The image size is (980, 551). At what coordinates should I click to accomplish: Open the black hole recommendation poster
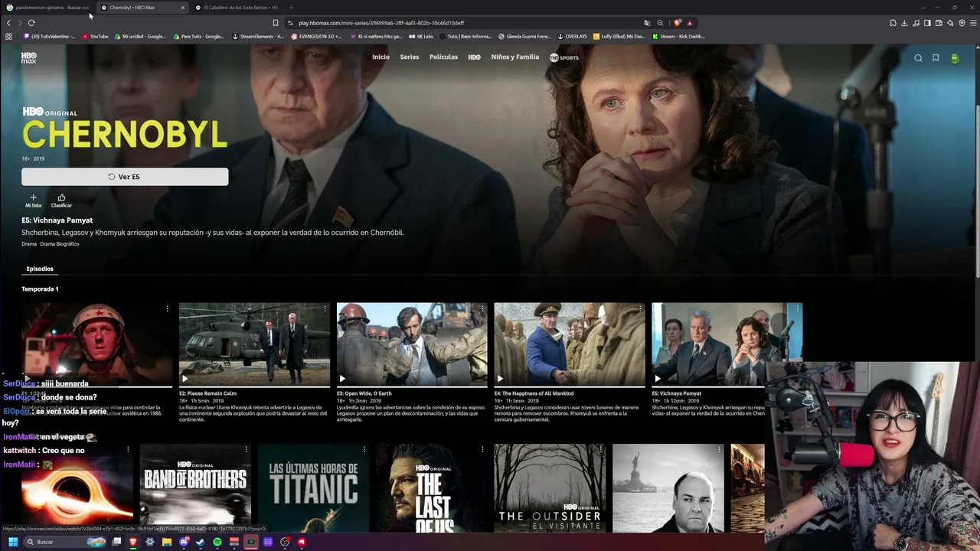click(77, 488)
